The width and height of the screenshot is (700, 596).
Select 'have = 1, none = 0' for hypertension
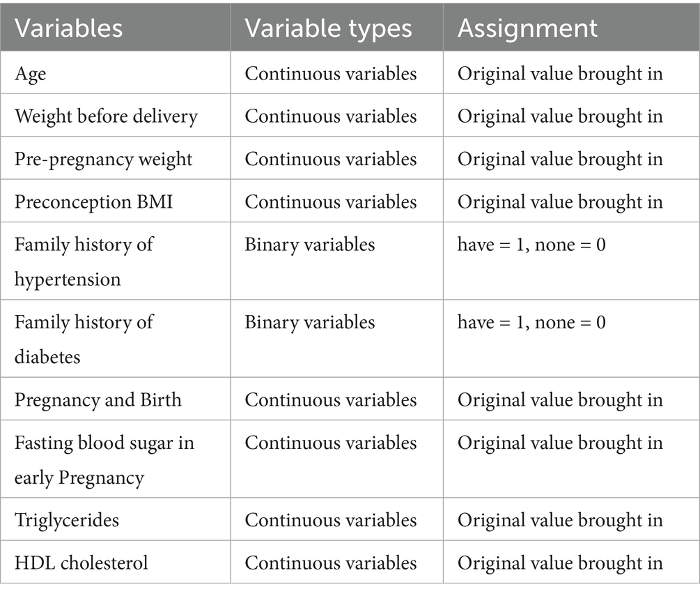[x=531, y=245]
